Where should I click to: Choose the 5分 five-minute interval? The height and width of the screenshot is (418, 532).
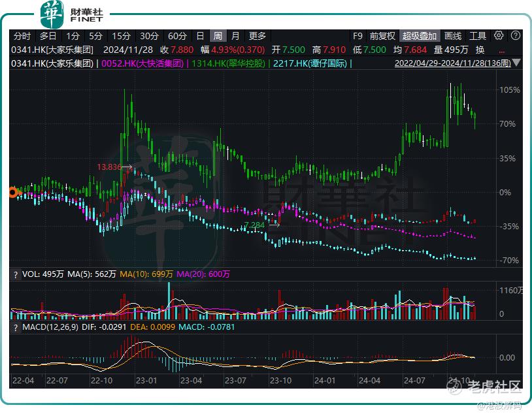point(95,36)
